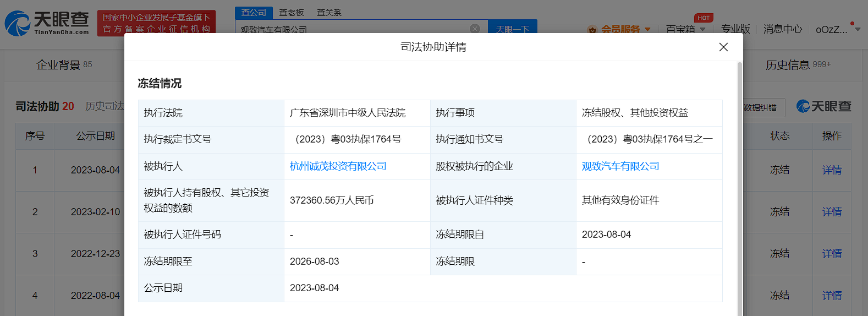Screen dimensions: 868x316
Task: Click the 冻结股权、其他投资权益 value
Action: 635,113
